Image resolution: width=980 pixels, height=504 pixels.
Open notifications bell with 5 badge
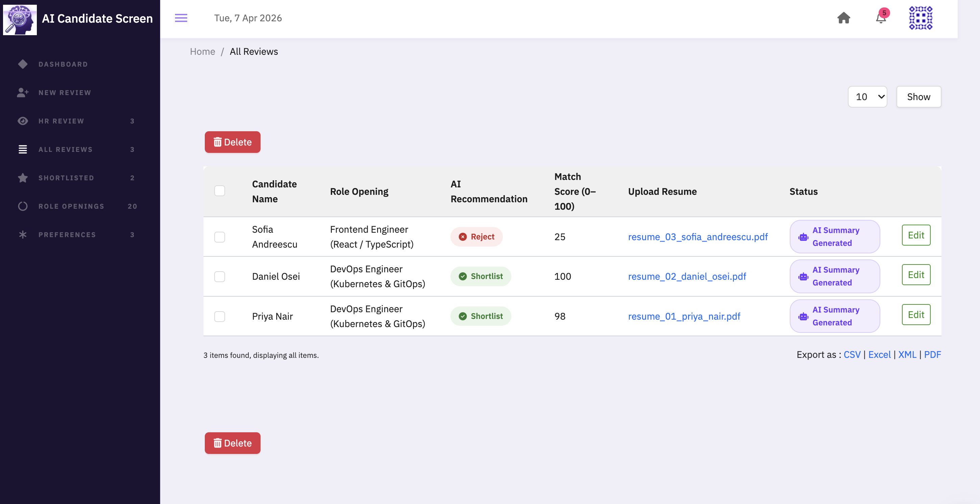coord(880,18)
